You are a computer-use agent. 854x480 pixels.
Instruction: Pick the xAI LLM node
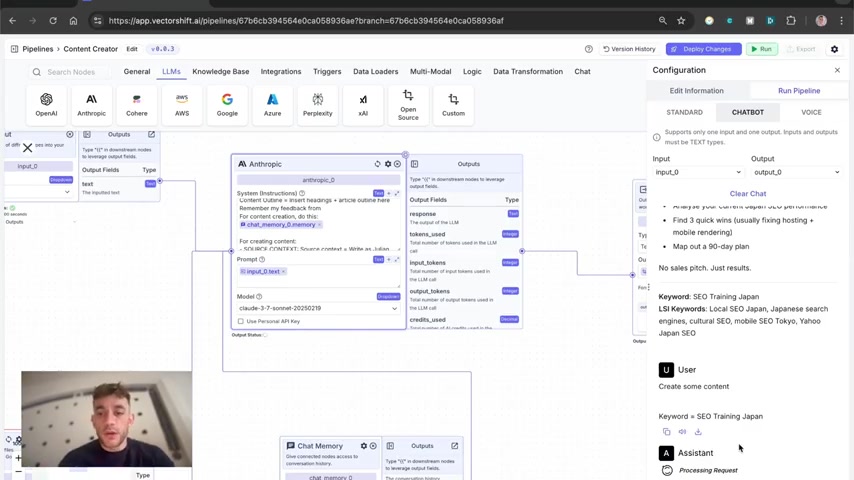(x=363, y=105)
